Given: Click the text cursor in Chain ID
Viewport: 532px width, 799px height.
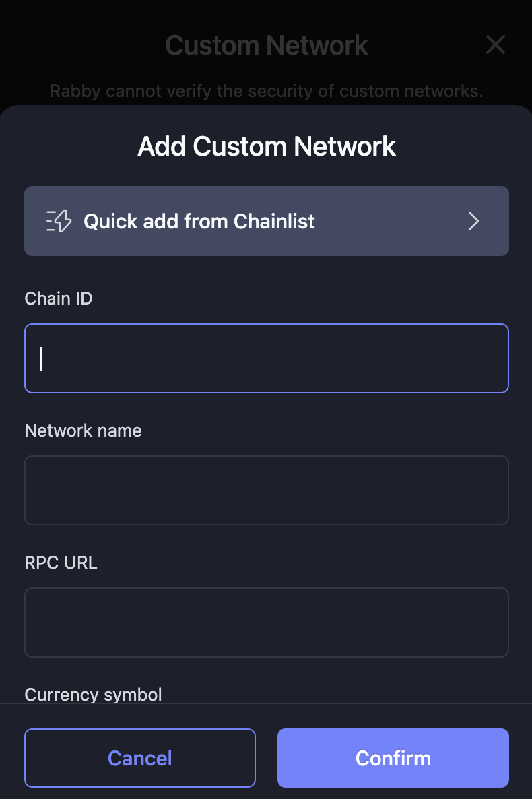Looking at the screenshot, I should [x=41, y=358].
